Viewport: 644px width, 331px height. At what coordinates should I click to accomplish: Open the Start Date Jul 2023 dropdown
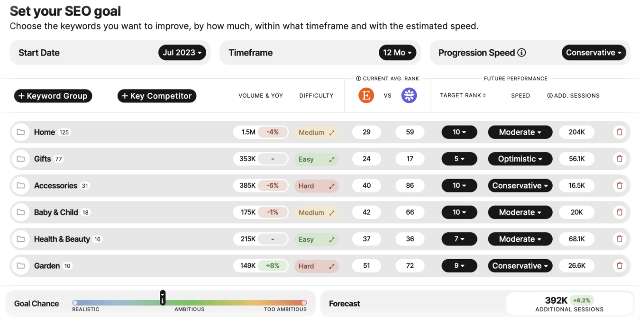click(183, 52)
